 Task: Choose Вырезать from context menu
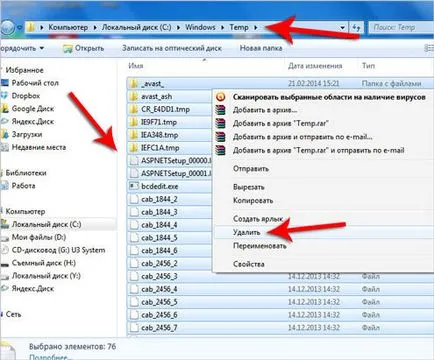click(x=249, y=187)
